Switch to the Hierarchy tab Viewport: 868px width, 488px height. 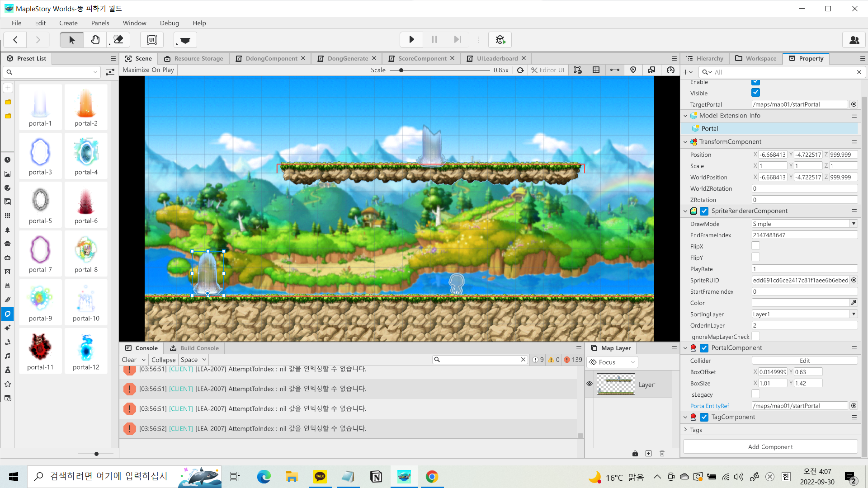[705, 58]
